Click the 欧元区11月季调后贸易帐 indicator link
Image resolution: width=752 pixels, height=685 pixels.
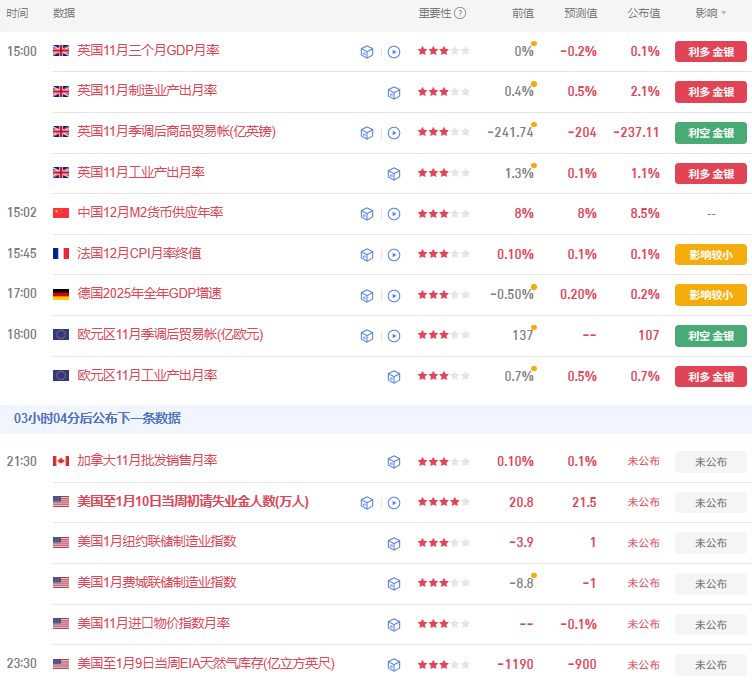169,335
